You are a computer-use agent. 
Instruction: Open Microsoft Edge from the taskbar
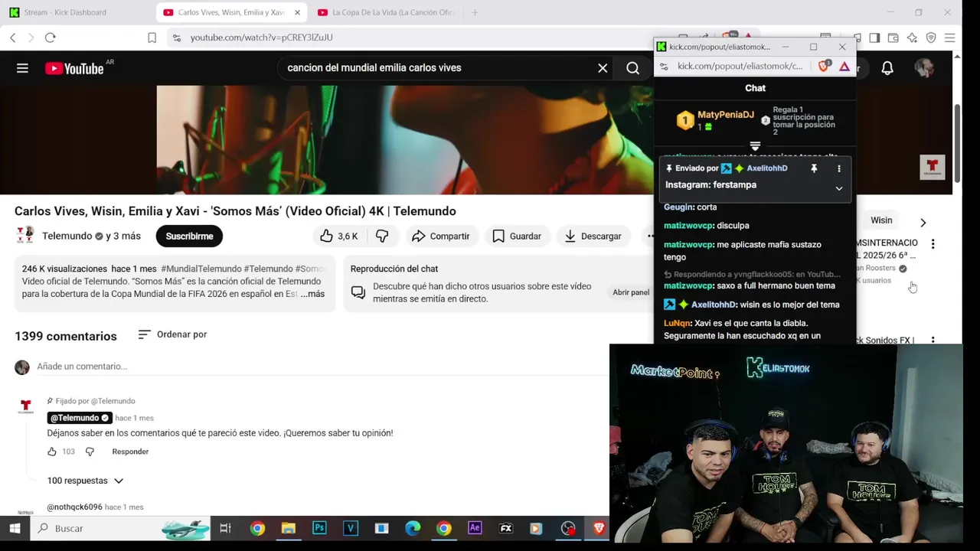[413, 528]
